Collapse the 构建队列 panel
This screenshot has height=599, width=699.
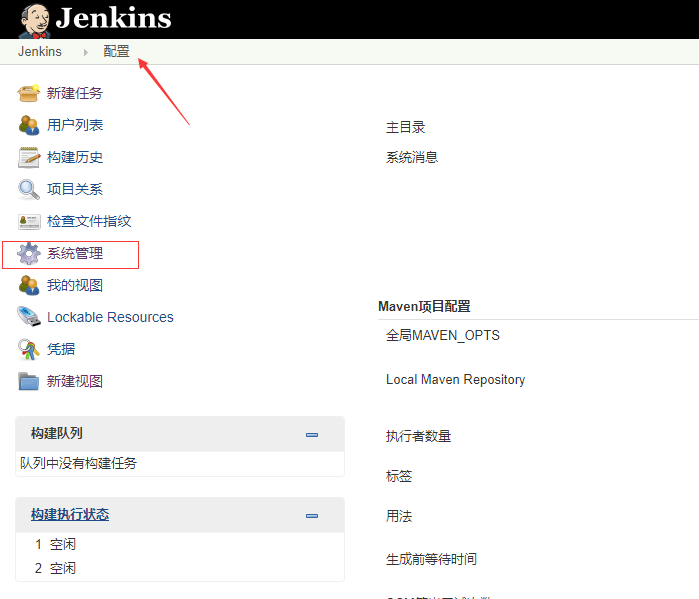312,435
